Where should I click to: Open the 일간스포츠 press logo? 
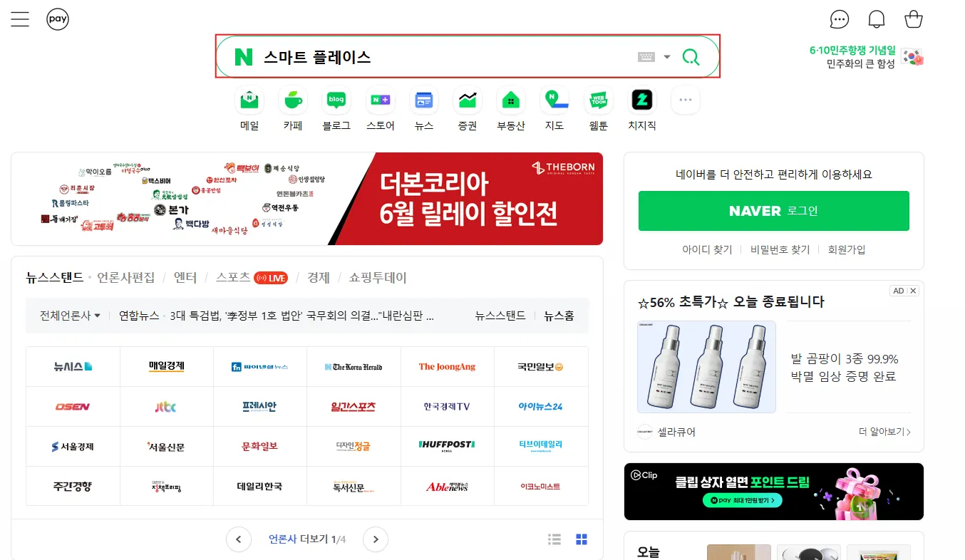click(x=354, y=407)
